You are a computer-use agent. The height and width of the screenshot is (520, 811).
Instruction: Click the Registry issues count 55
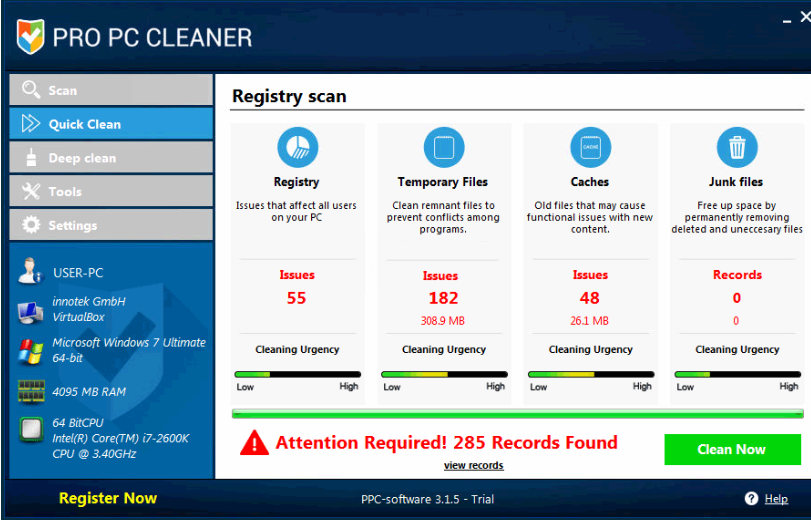point(296,298)
